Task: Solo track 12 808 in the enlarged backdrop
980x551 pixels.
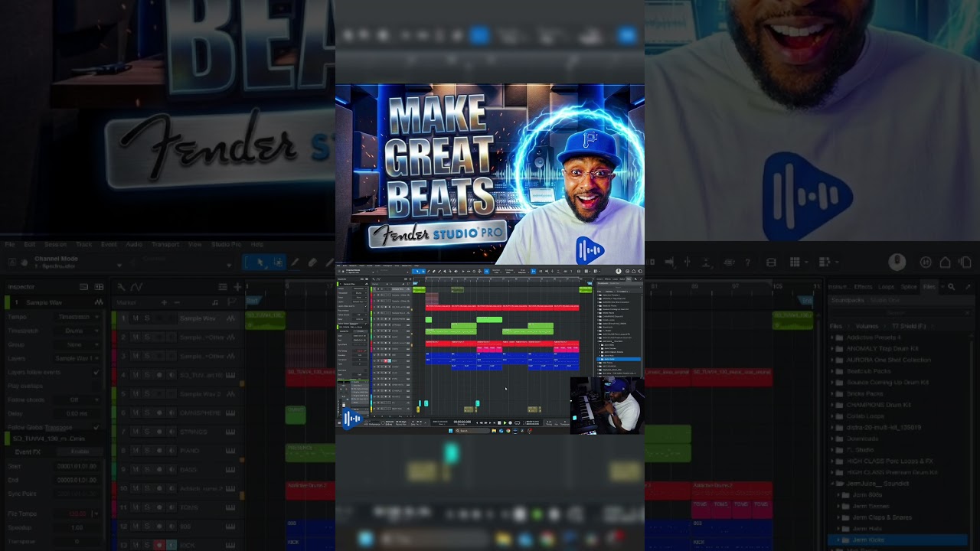Action: coord(147,527)
